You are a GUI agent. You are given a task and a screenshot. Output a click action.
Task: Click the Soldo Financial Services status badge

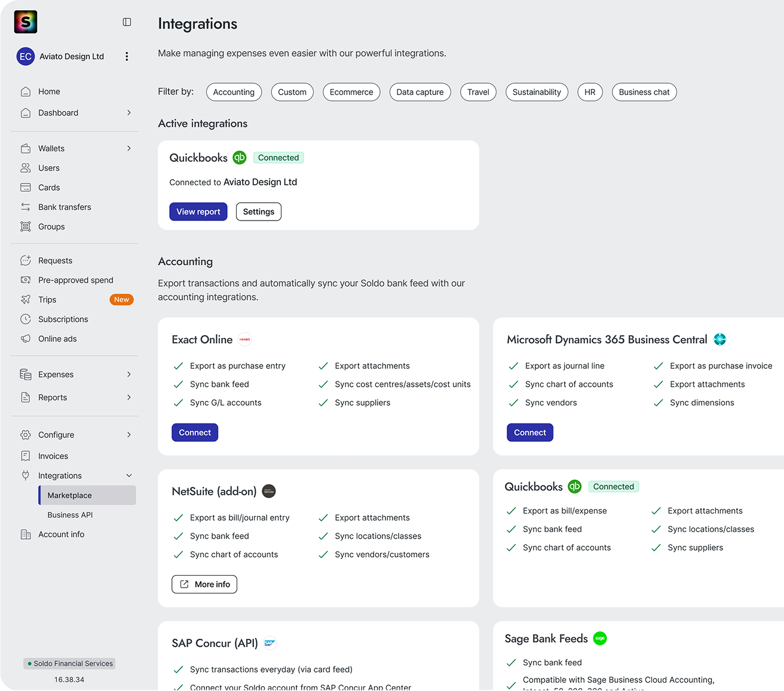pos(69,664)
